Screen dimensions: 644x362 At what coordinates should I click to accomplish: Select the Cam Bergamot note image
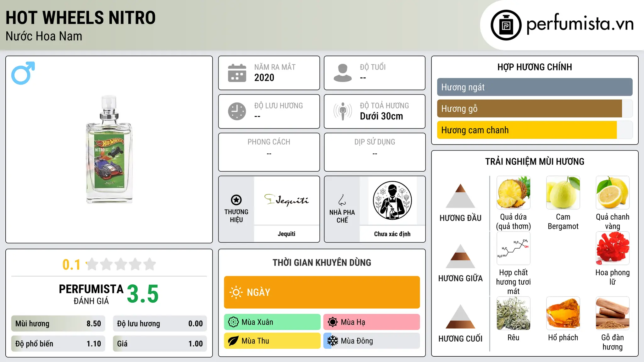(x=563, y=193)
